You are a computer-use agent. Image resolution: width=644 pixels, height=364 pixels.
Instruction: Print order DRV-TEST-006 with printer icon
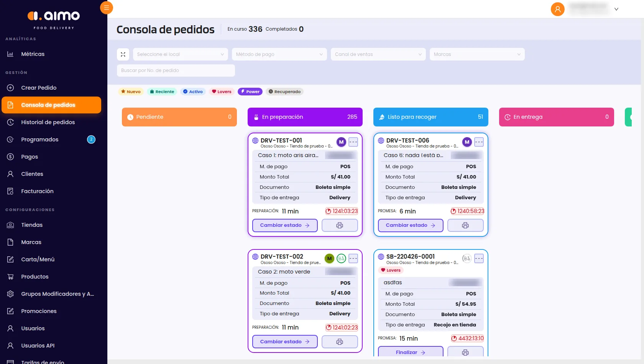pos(465,225)
